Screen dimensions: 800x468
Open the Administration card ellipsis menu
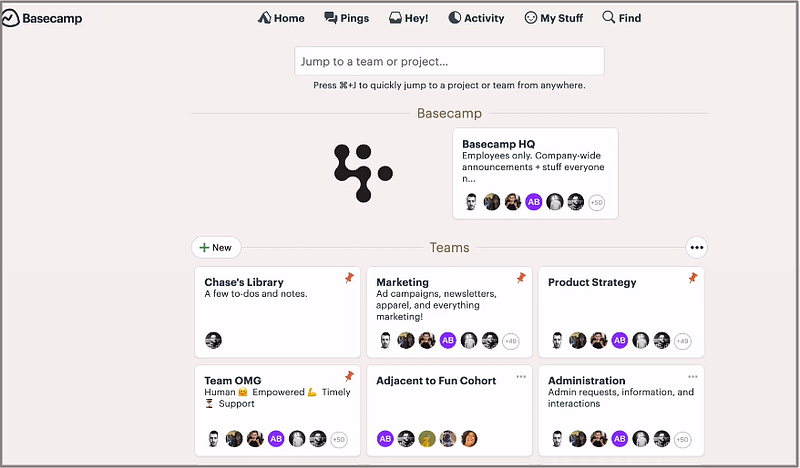pyautogui.click(x=692, y=376)
